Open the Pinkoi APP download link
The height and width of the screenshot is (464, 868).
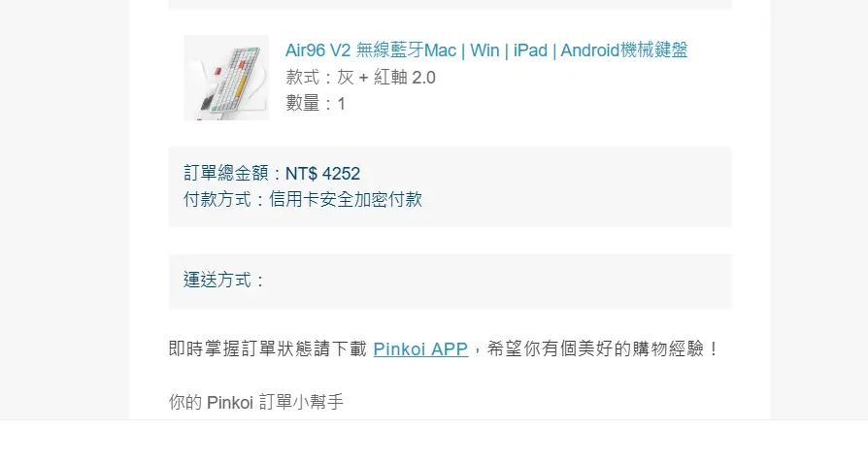420,348
